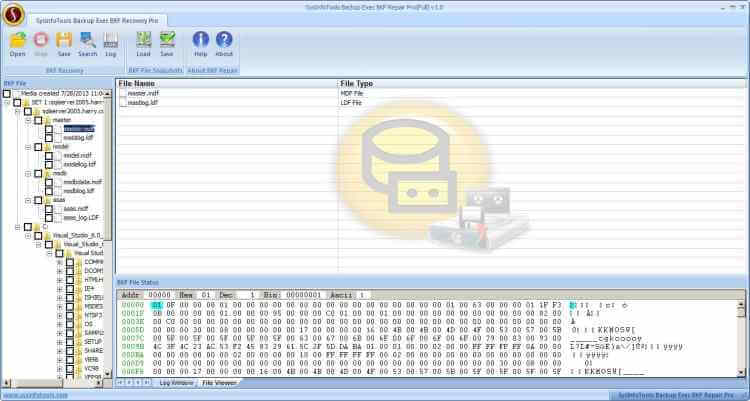Viewport: 750px width, 401px height.
Task: Tick the mastlog.ldf checkbox in tree
Action: coord(49,138)
